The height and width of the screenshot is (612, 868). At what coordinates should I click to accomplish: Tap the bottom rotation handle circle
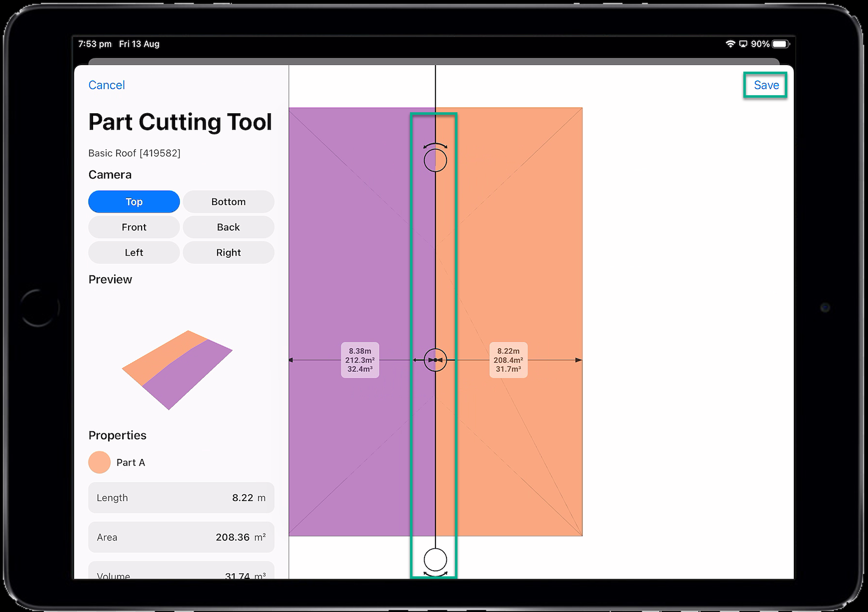435,559
